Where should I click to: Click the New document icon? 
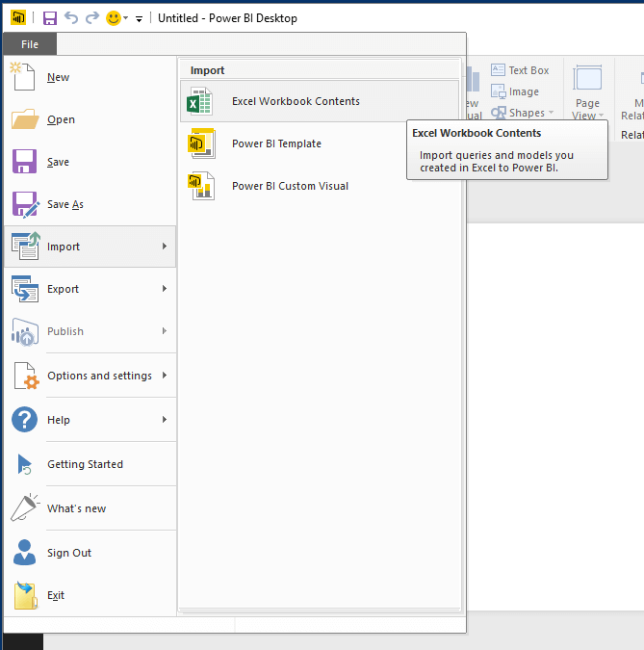point(23,77)
